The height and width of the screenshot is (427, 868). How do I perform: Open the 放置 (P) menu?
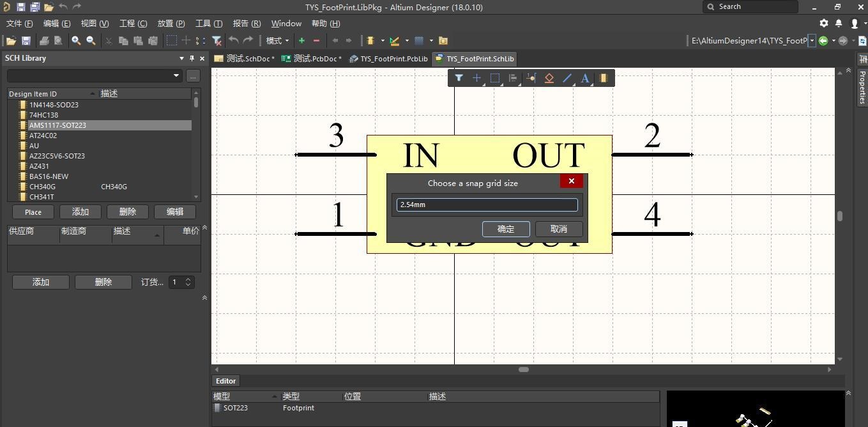coord(171,23)
